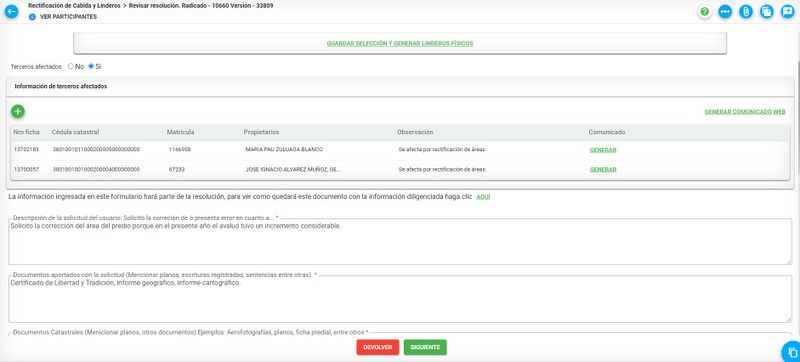The image size is (800, 362).
Task: Click the green SIGUIENTE button
Action: [425, 347]
